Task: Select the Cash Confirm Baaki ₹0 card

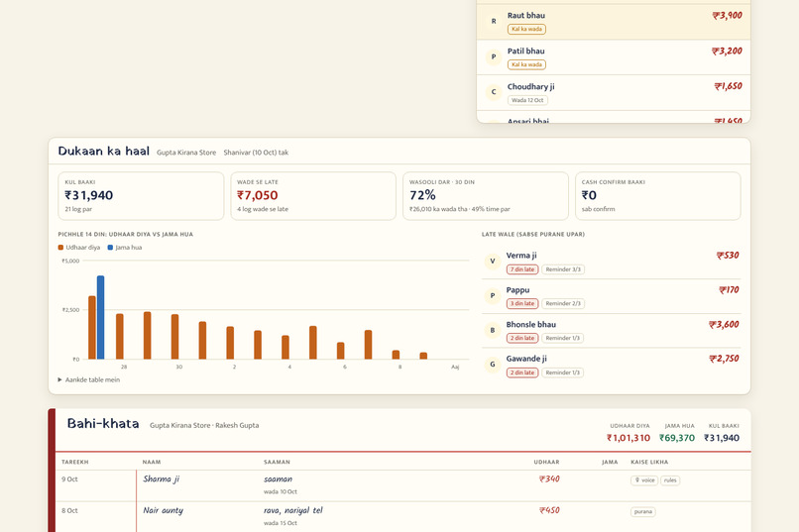Action: click(658, 196)
